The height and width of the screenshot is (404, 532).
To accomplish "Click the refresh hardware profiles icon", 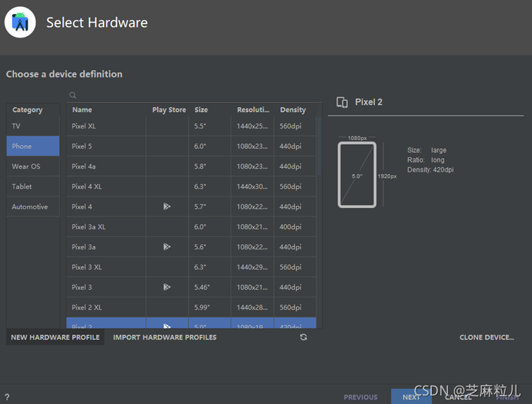I will 303,337.
